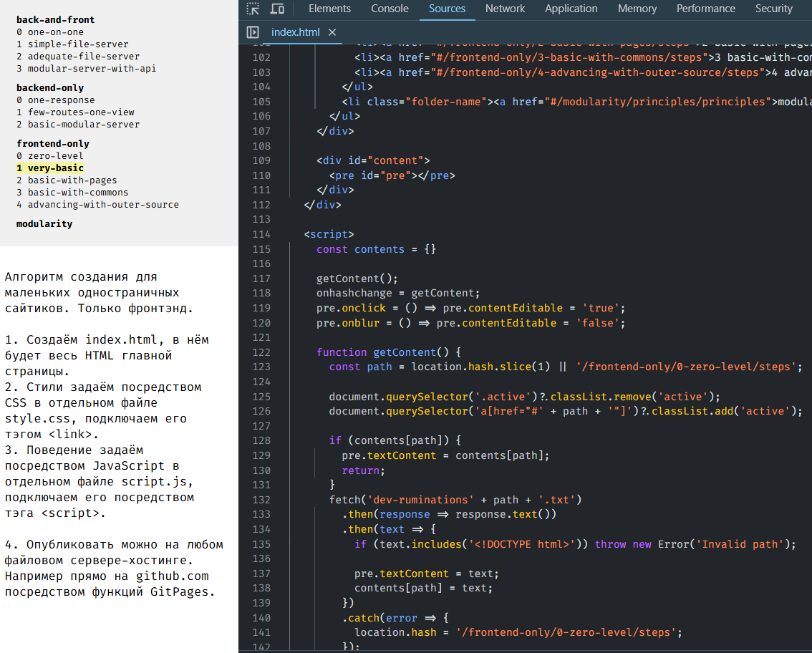Select the Sources tab
Image resolution: width=812 pixels, height=653 pixels.
[447, 9]
